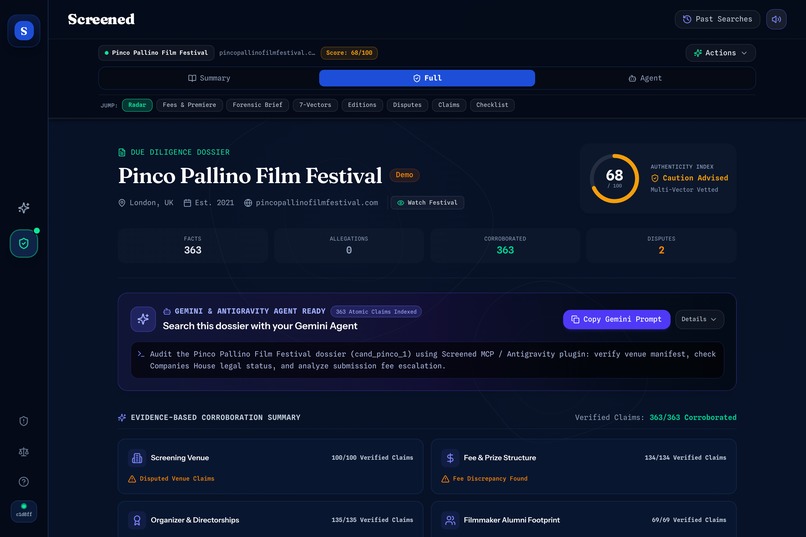Click the Demo badge beside the title
Image resolution: width=806 pixels, height=537 pixels.
(405, 175)
